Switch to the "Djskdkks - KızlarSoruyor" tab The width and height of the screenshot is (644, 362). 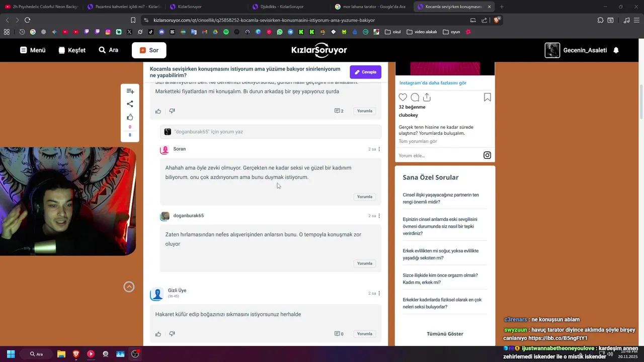pos(288,7)
